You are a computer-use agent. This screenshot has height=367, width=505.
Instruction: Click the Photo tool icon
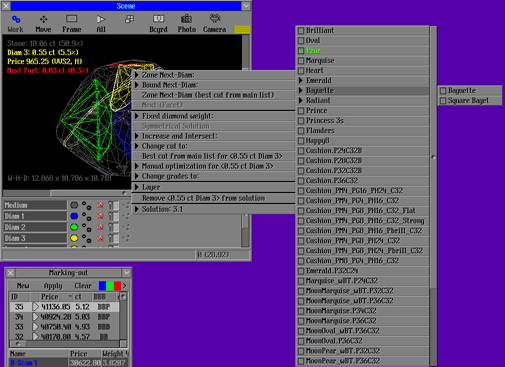pyautogui.click(x=186, y=19)
